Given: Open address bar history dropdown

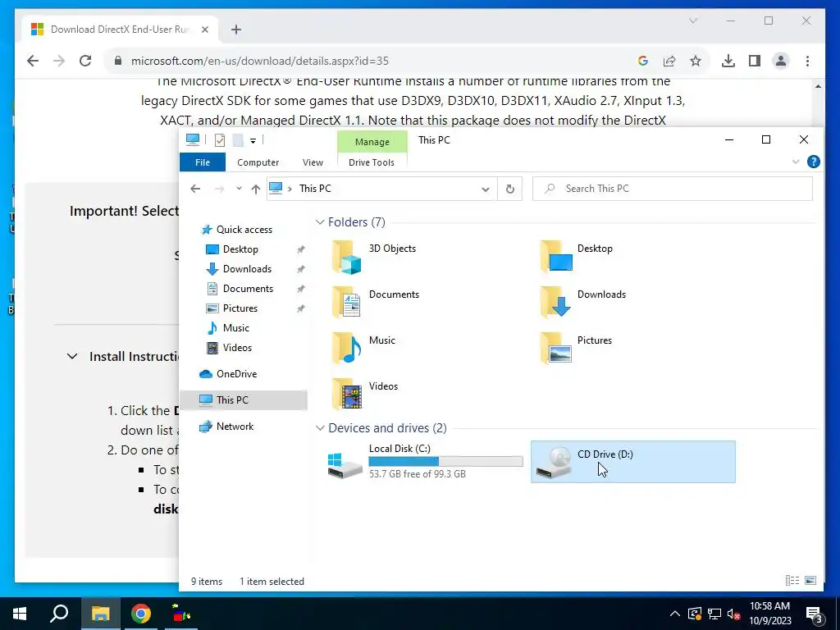Looking at the screenshot, I should (486, 189).
